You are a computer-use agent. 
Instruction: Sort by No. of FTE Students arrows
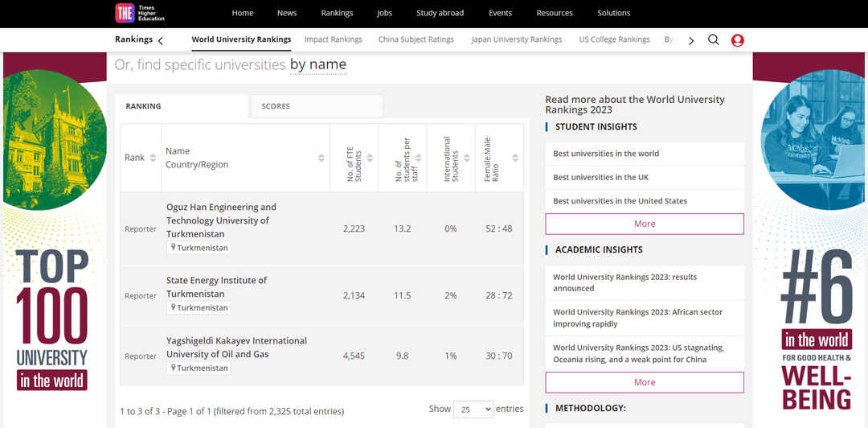(x=370, y=158)
